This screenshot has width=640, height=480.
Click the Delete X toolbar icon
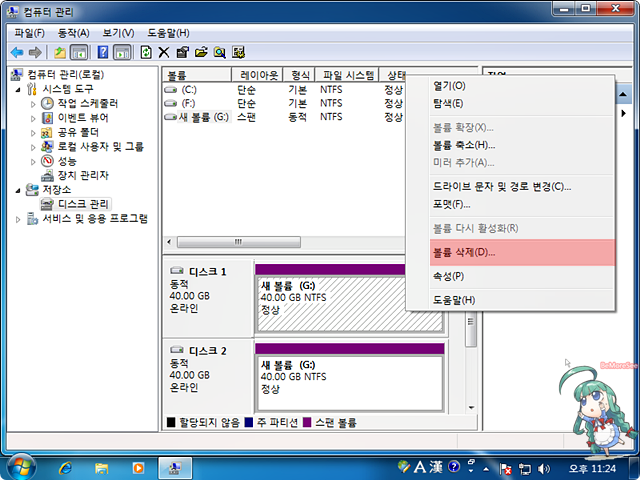164,52
